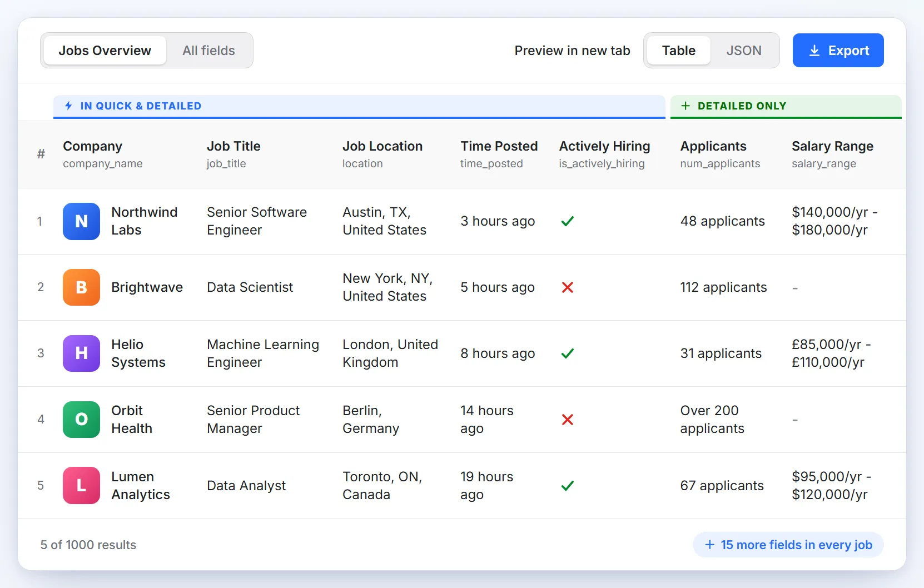Select the JSON view tab

[x=744, y=51]
